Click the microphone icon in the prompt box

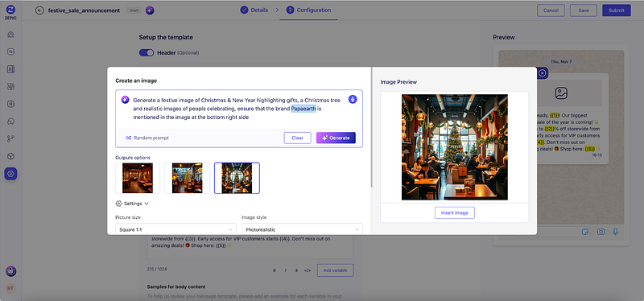pos(352,99)
